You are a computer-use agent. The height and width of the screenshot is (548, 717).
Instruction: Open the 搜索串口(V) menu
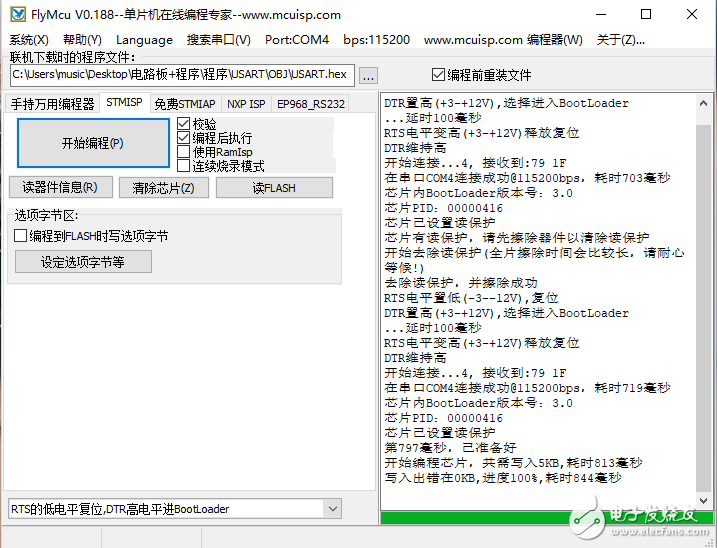point(219,40)
